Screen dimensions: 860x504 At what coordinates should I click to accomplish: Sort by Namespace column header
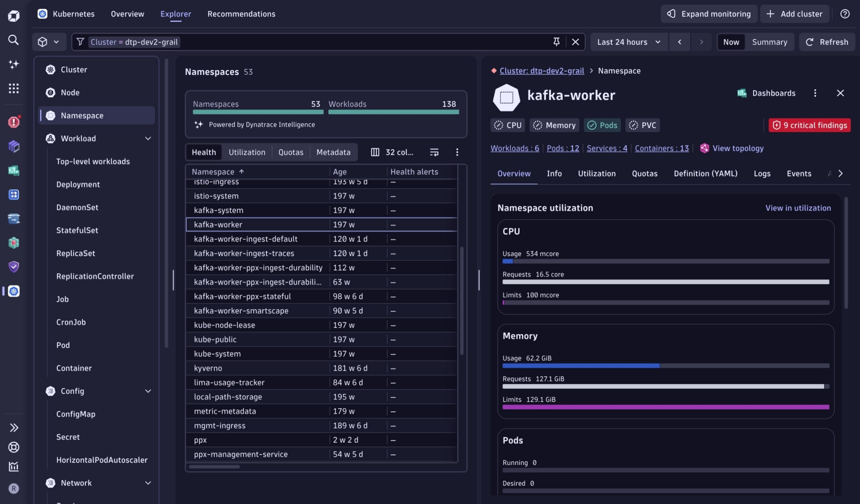[x=218, y=172]
